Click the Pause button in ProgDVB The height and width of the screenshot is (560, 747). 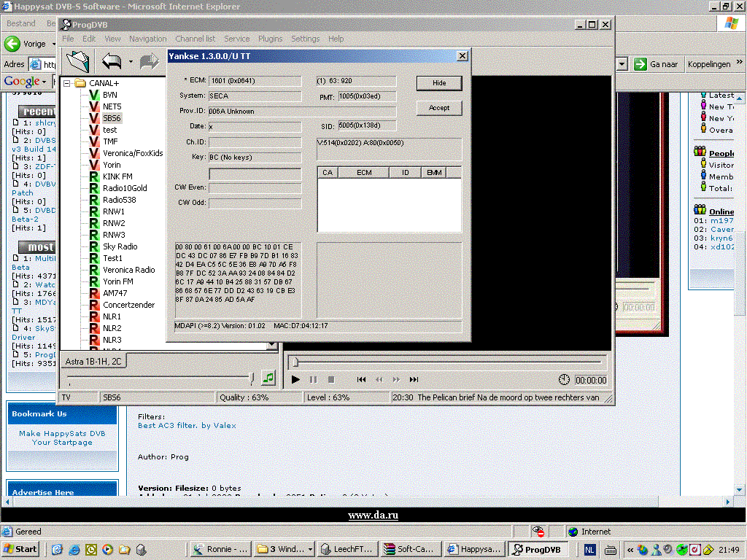pyautogui.click(x=313, y=379)
